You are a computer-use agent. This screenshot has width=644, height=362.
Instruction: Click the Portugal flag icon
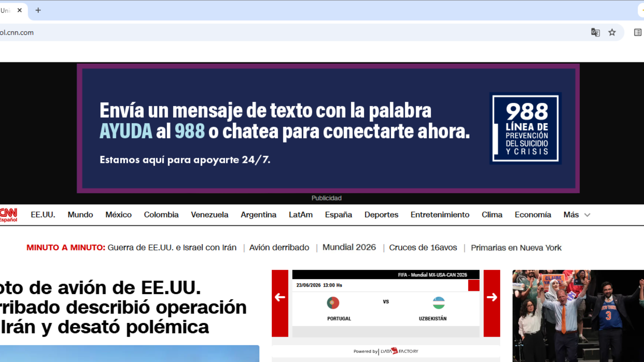tap(333, 303)
